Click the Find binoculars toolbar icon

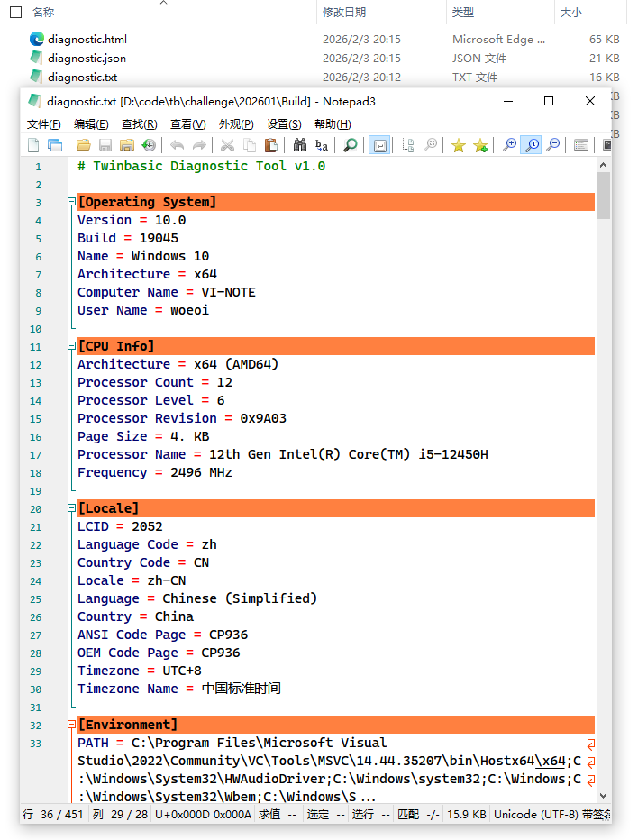click(299, 145)
